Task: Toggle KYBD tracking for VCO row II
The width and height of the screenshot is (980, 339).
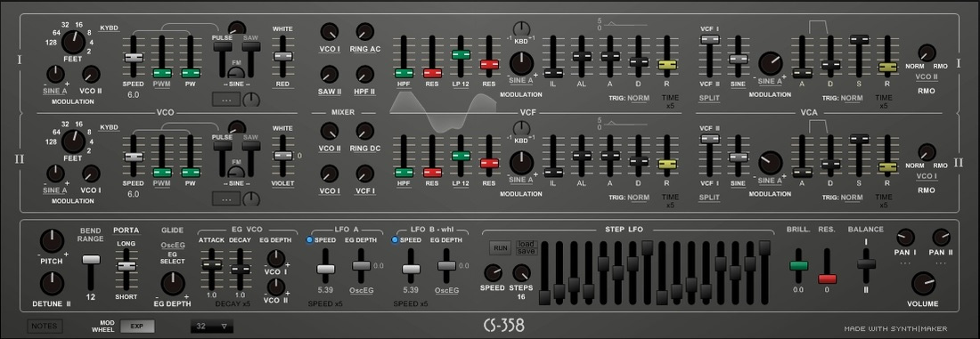Action: coord(110,127)
